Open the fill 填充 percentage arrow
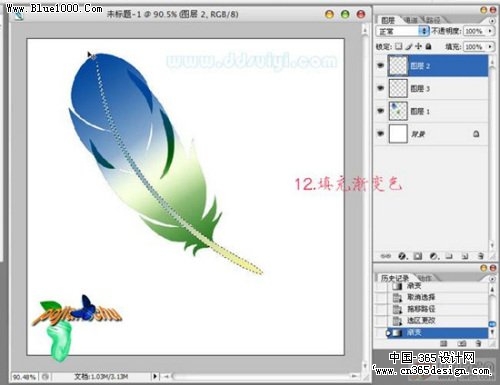Screen dimensions: 500x385 pos(490,47)
